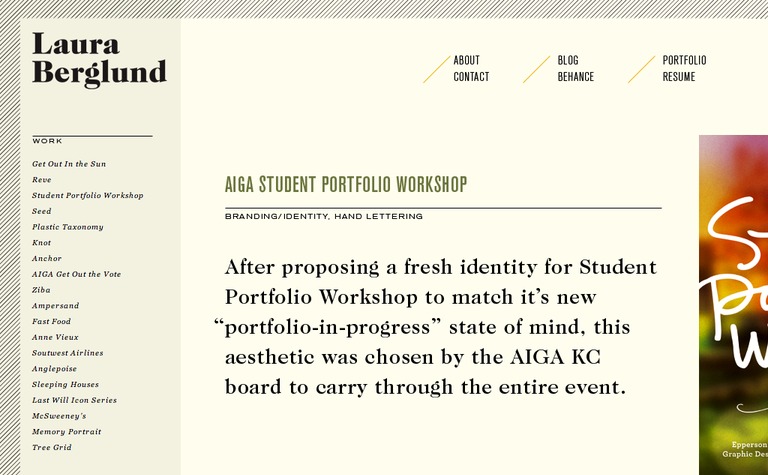Screen dimensions: 768x475
Task: Open the Get Out In the Sun project
Action: 69,164
